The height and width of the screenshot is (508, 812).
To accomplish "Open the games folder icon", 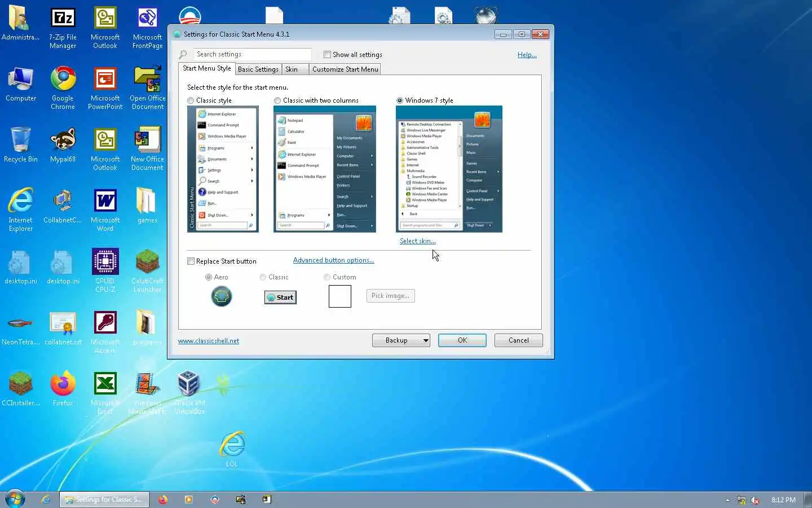I will tap(147, 207).
